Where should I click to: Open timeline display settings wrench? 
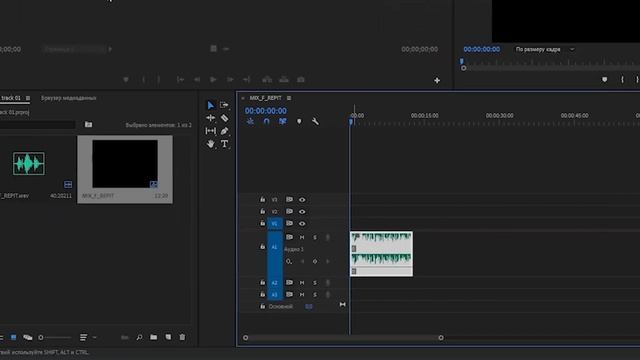click(315, 122)
